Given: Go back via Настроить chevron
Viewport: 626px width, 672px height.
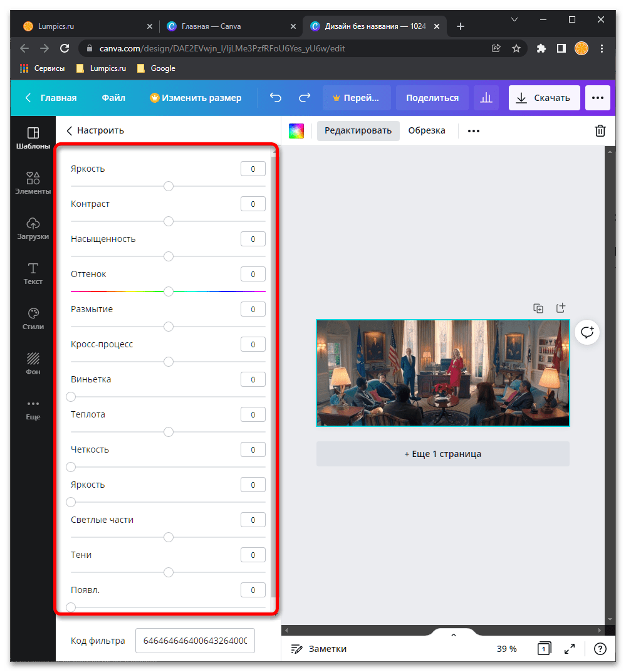Looking at the screenshot, I should click(x=69, y=131).
